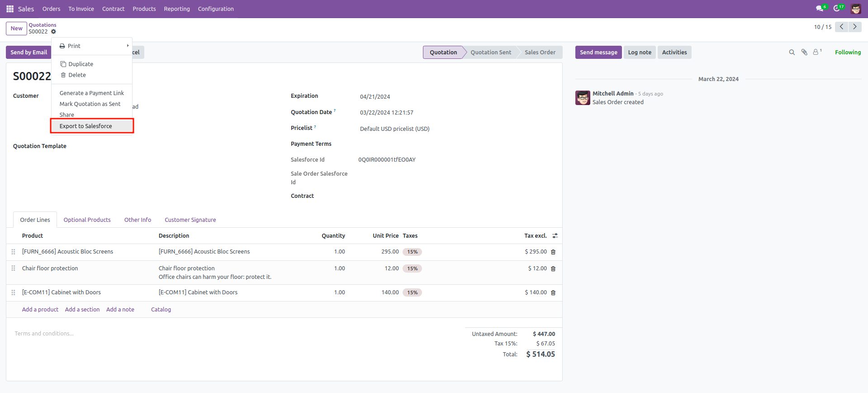The height and width of the screenshot is (393, 868).
Task: Show the followers person icon
Action: tap(816, 53)
